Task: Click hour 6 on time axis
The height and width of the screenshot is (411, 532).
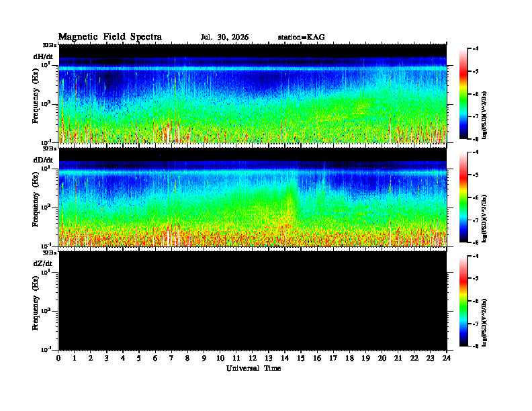Action: pos(155,359)
